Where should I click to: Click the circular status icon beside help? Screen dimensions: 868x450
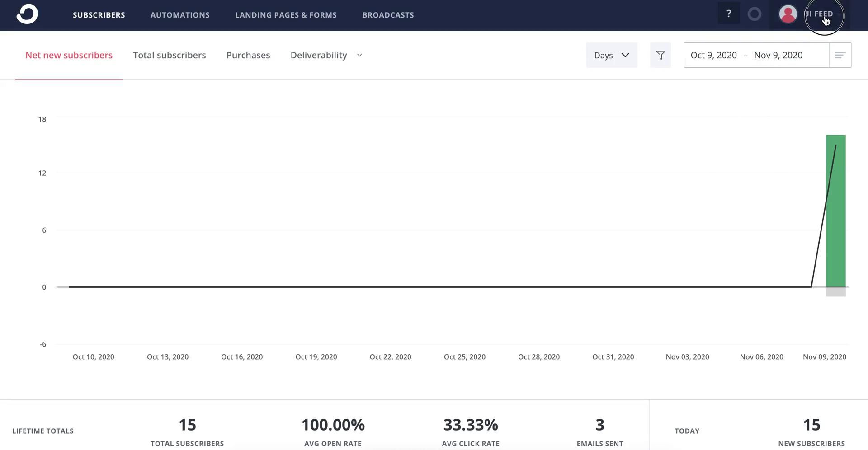pos(754,14)
